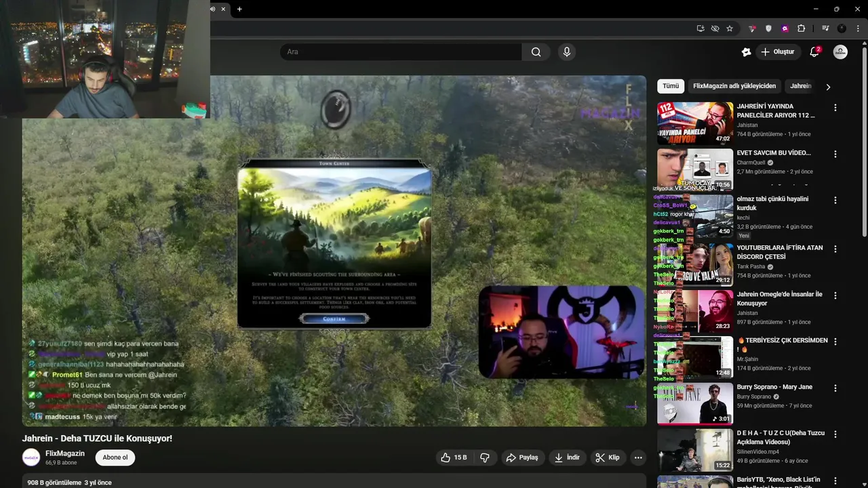Open options menu for DEHA TUZCU video

click(835, 434)
